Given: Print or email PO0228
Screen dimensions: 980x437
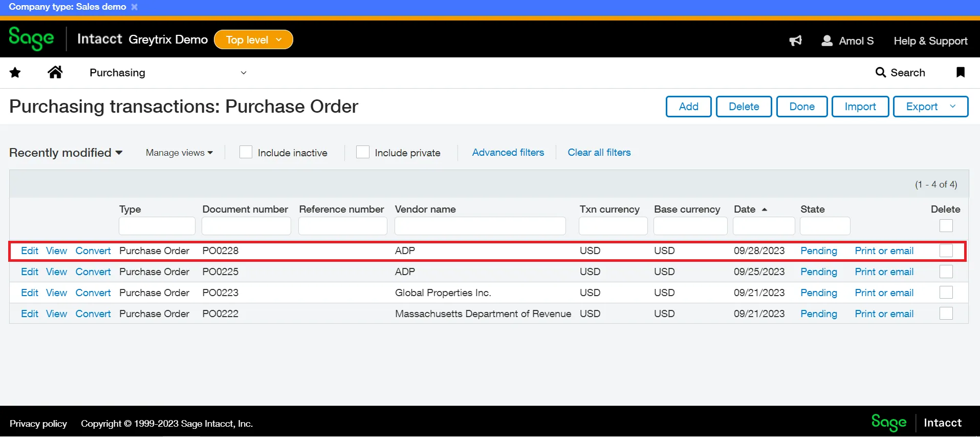Looking at the screenshot, I should (x=884, y=251).
